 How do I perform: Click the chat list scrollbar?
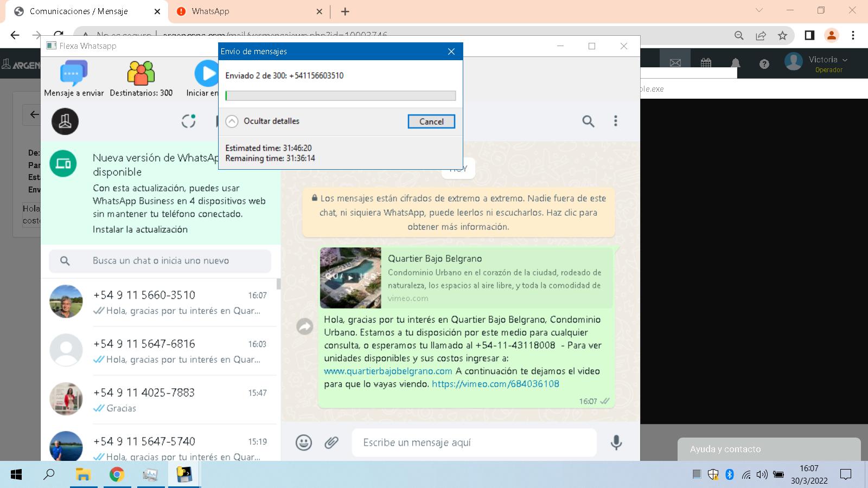[x=279, y=284]
